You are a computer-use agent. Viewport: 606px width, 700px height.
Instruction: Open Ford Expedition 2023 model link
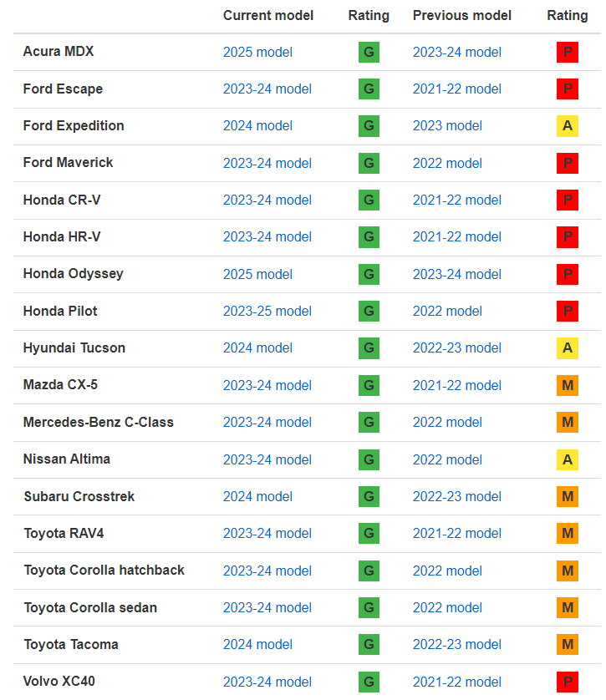[x=447, y=126]
